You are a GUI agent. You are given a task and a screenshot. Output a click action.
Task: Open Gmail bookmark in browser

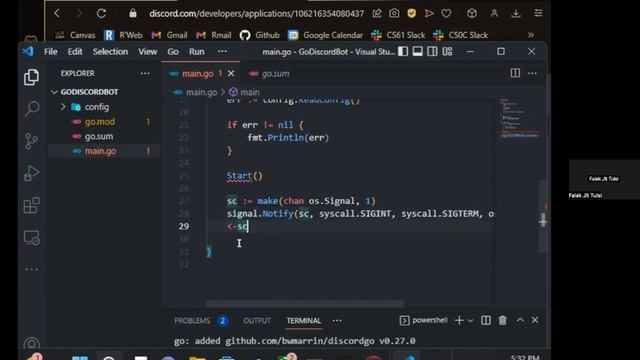[x=169, y=35]
